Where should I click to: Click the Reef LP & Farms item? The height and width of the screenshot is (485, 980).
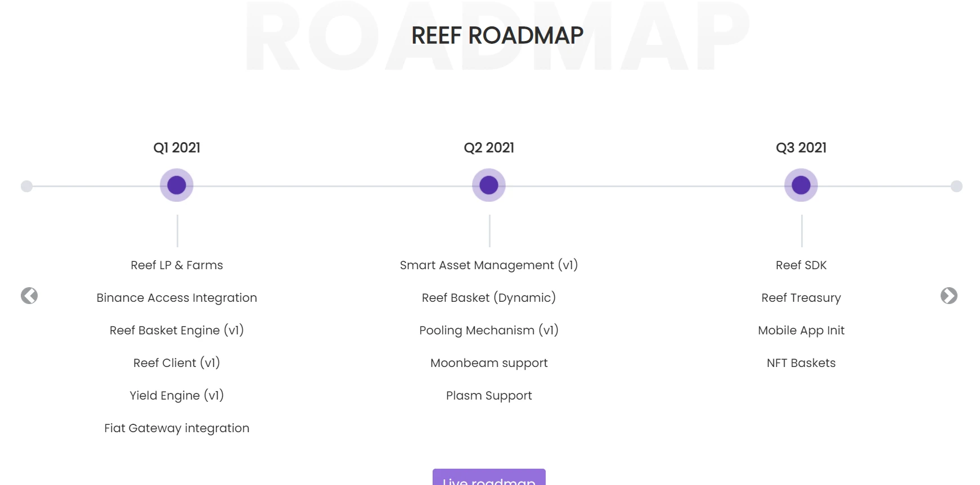177,265
